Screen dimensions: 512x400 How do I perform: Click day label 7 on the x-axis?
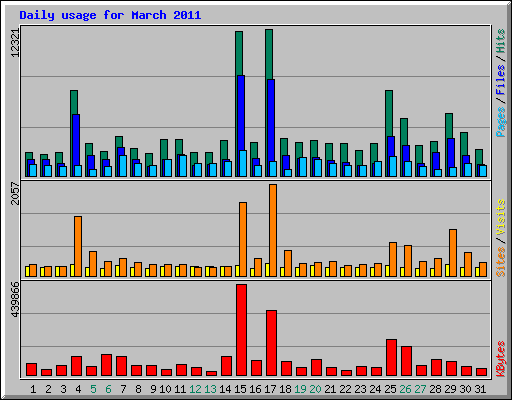tap(123, 389)
